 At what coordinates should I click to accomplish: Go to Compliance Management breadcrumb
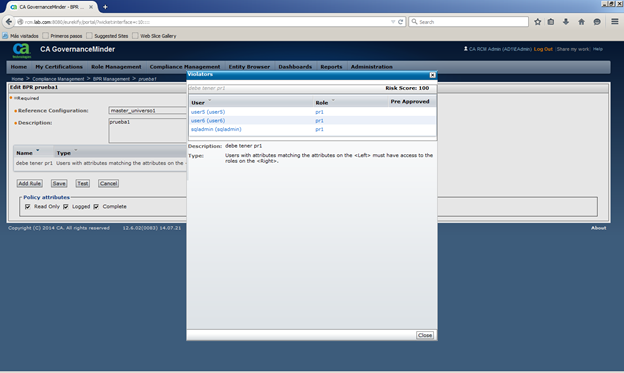pos(58,79)
